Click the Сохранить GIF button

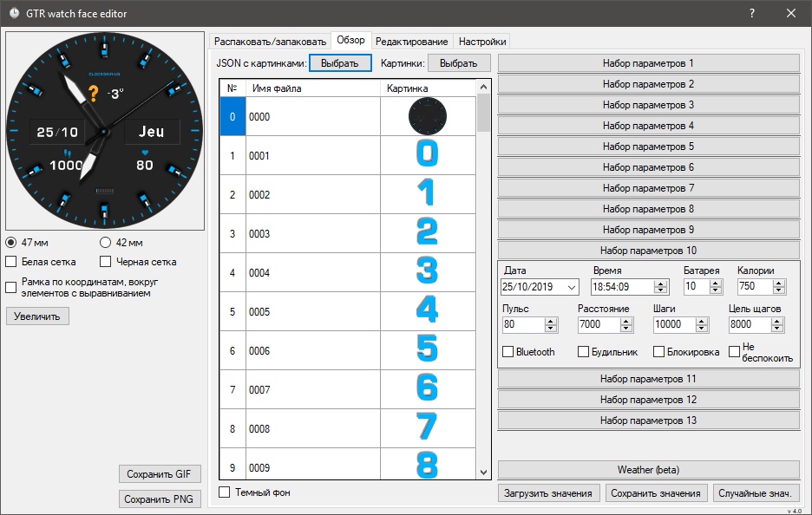[160, 474]
